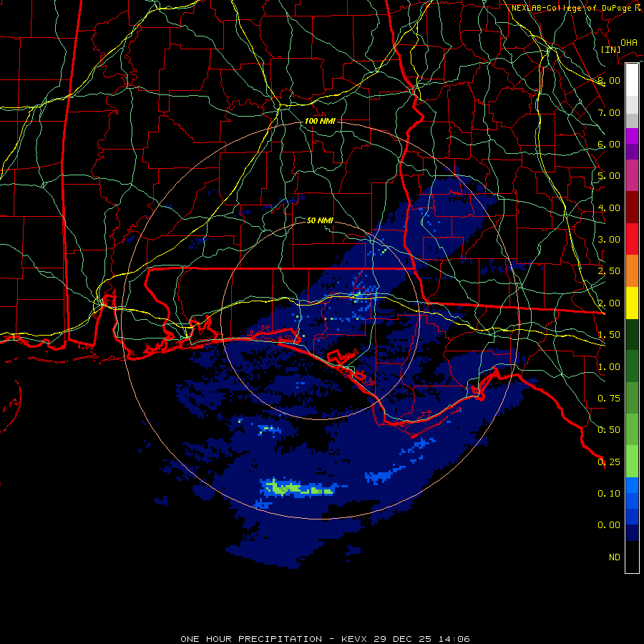This screenshot has width=644, height=644.
Task: Click the 1.00 legend value
Action: 609,367
